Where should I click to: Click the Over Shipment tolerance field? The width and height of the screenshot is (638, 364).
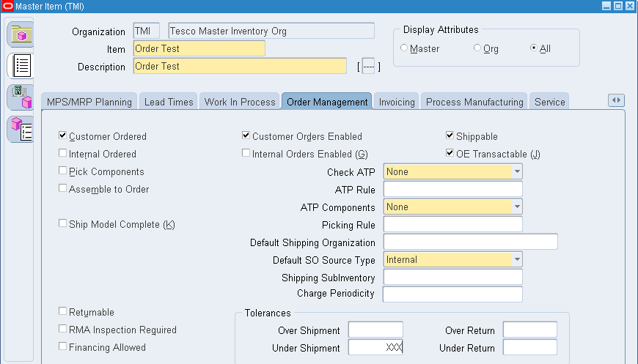coord(375,330)
